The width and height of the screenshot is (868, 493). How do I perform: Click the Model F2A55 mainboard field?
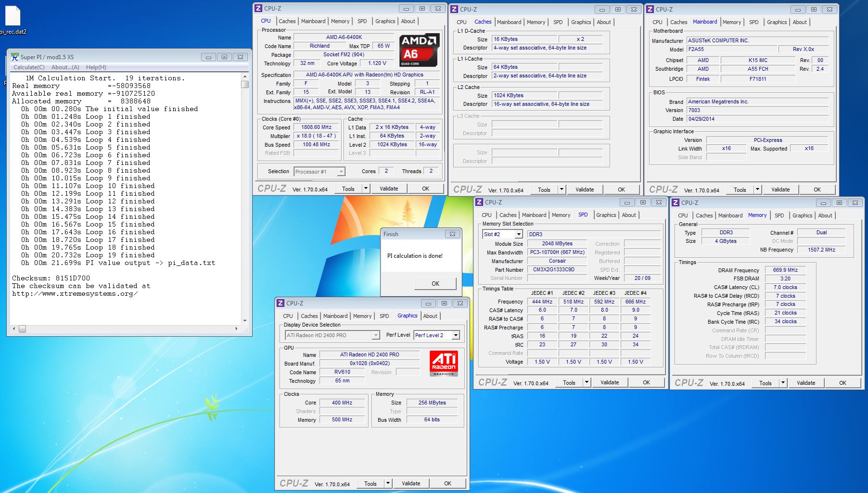(x=732, y=49)
